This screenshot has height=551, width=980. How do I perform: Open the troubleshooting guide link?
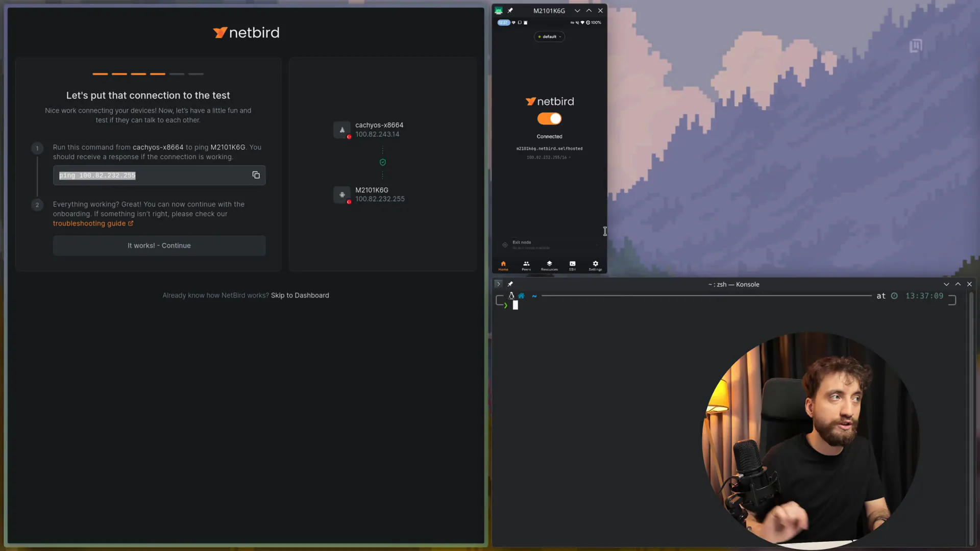point(93,223)
